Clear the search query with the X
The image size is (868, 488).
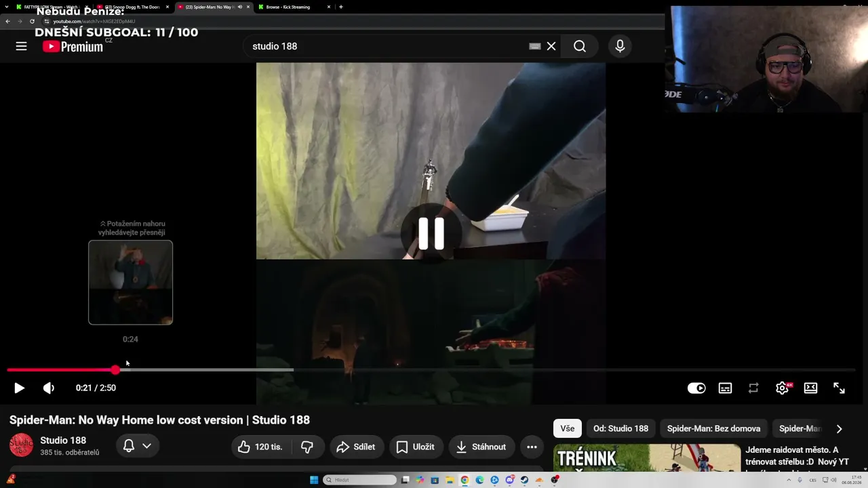551,46
